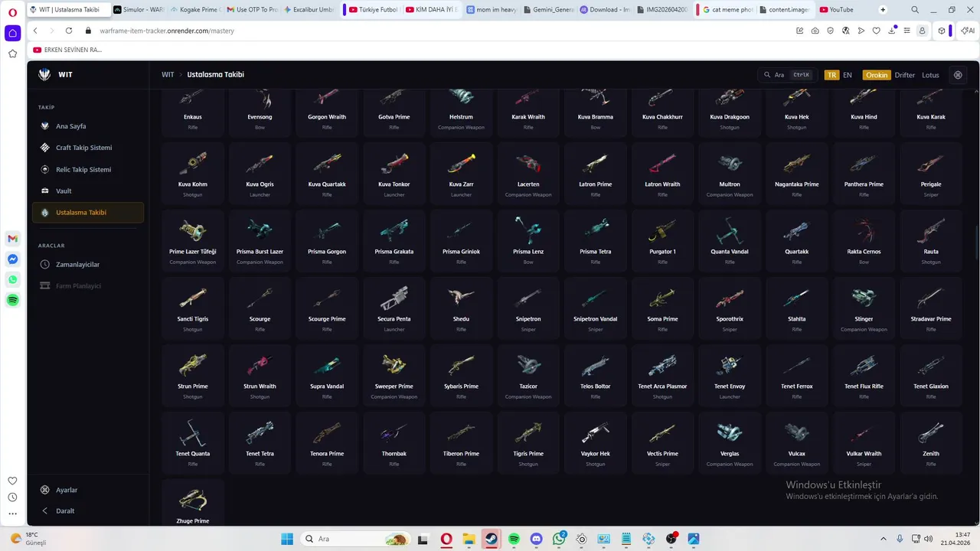This screenshot has height=551, width=980.
Task: Select the Prisma Grakata rifle icon
Action: tap(394, 230)
